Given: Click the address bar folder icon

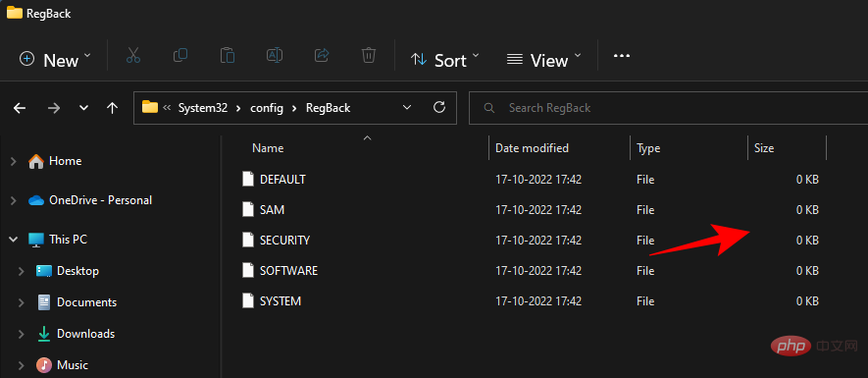Looking at the screenshot, I should click(x=150, y=107).
